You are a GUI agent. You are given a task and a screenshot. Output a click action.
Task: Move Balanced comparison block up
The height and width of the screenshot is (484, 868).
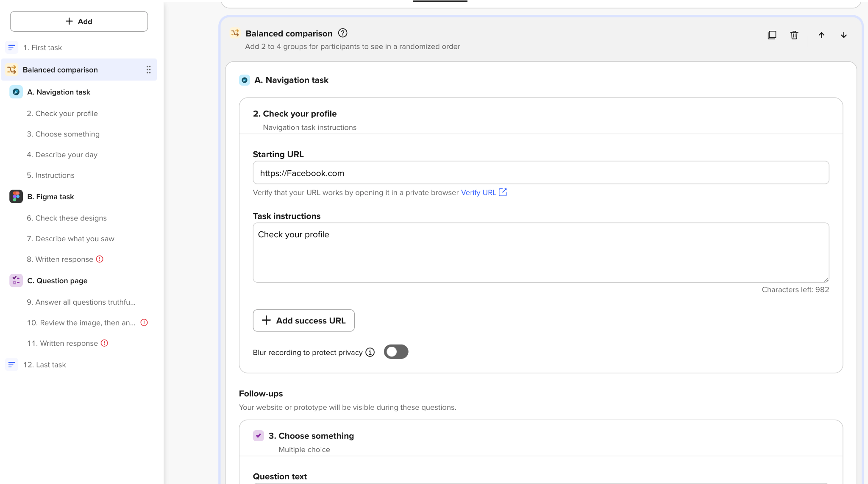[x=821, y=35]
